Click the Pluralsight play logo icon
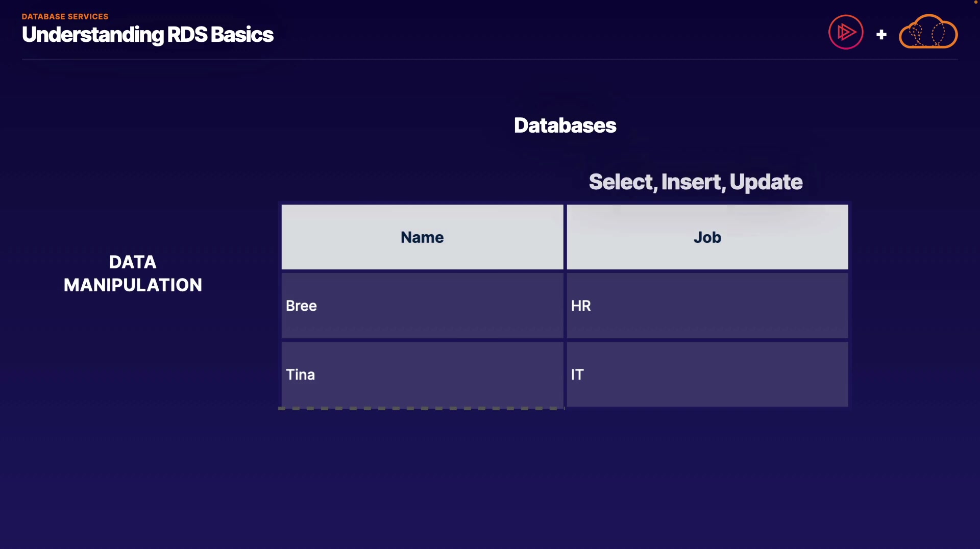The image size is (980, 549). (846, 32)
